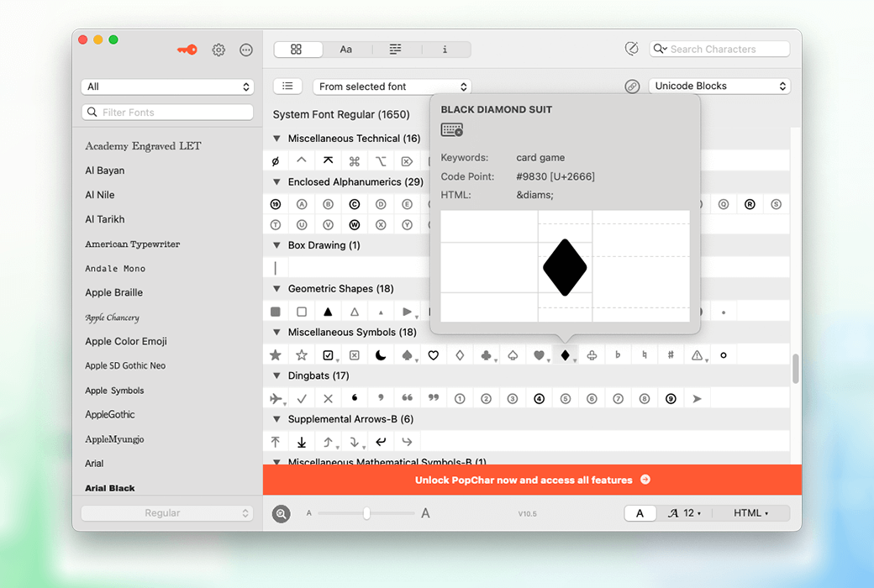The height and width of the screenshot is (588, 874).
Task: Open the Unicode Blocks dropdown
Action: pyautogui.click(x=719, y=87)
